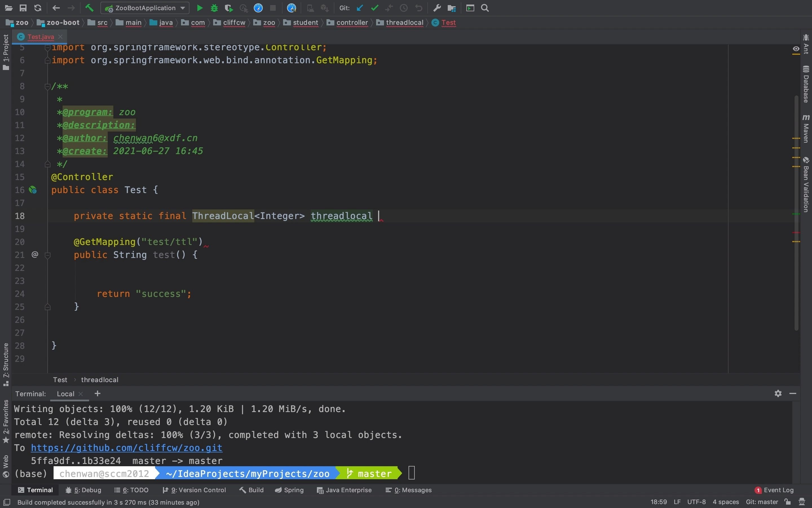Viewport: 812px width, 508px height.
Task: Open the Spring tool window tab
Action: pos(289,490)
